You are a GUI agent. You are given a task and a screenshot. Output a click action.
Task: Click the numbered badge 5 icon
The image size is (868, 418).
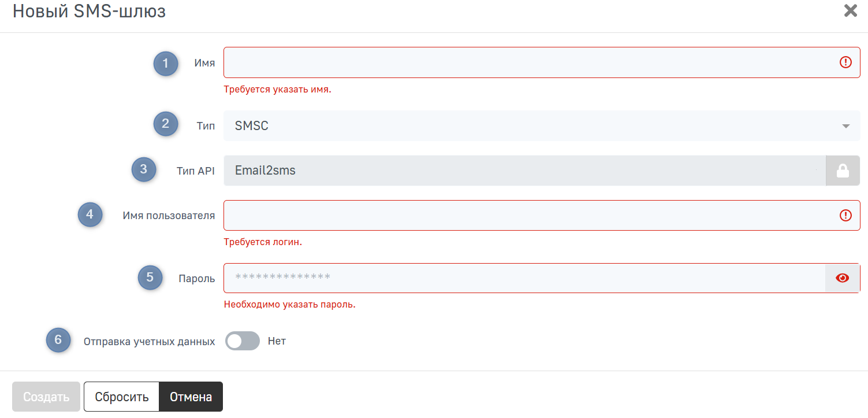150,278
